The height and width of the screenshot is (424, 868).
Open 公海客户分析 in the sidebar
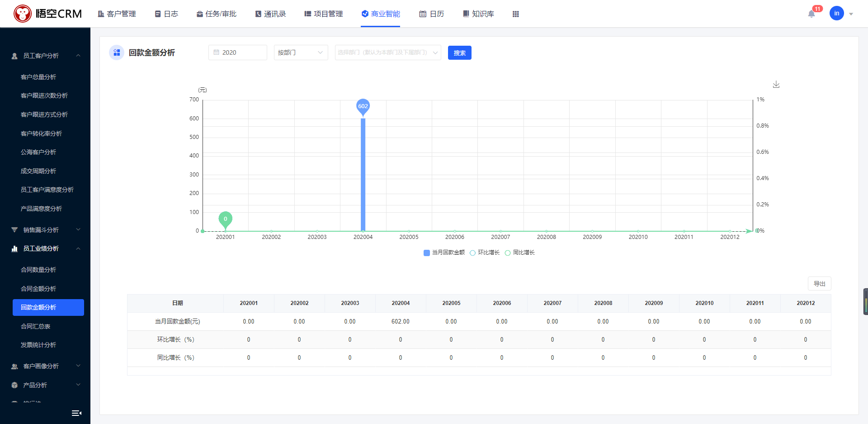coord(38,152)
